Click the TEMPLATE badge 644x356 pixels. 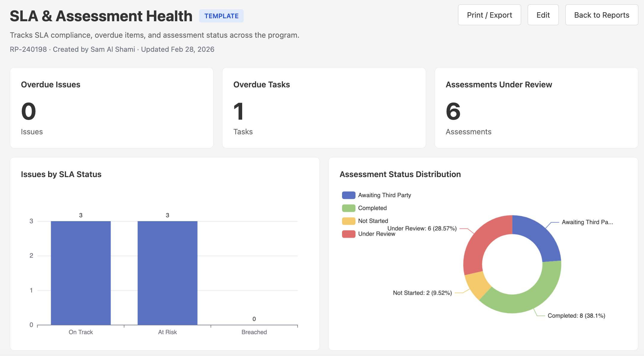(x=221, y=16)
